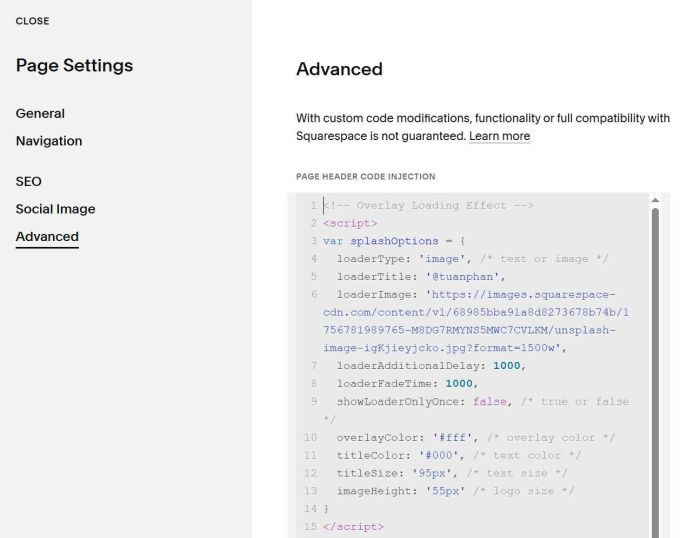Screen dimensions: 700x538
Task: Select the Social Image tab
Action: pos(55,209)
